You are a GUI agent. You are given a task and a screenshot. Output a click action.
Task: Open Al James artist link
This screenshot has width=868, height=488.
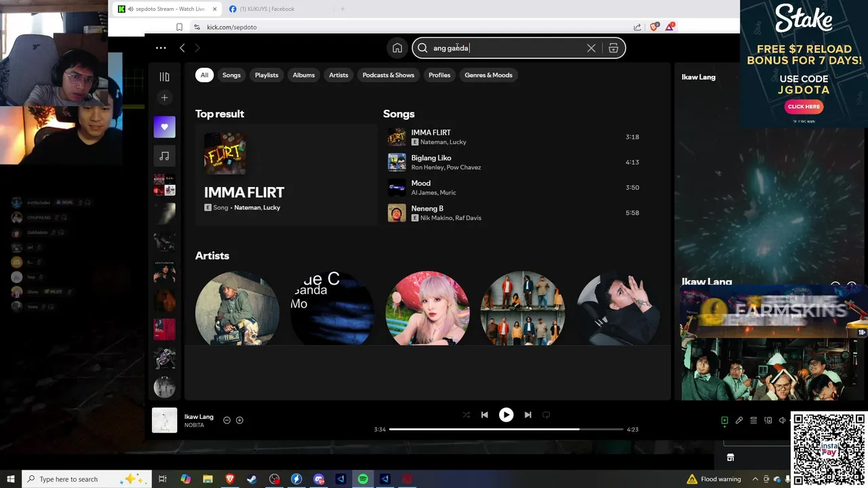(424, 192)
